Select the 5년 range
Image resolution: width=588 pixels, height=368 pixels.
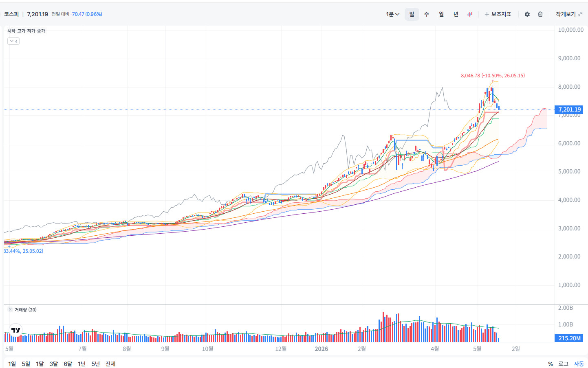point(95,364)
